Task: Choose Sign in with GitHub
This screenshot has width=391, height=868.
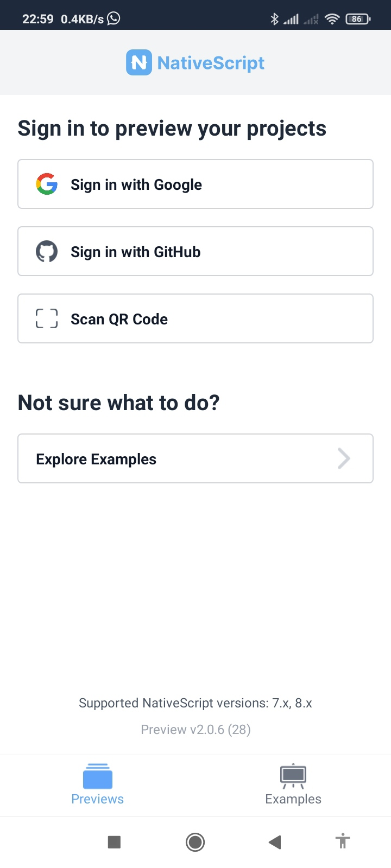Action: 195,252
